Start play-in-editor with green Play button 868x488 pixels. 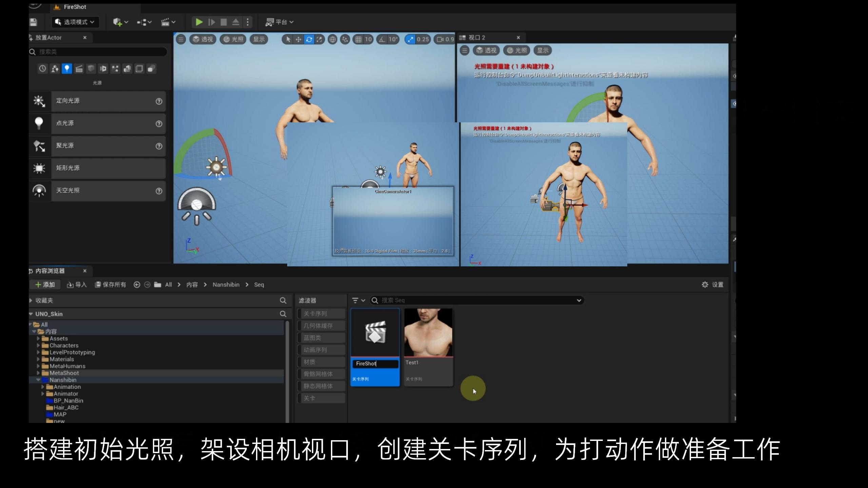(x=199, y=22)
